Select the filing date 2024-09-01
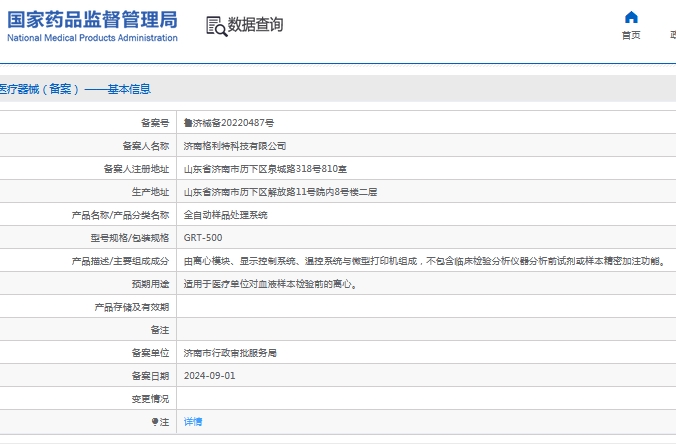This screenshot has width=676, height=448. tap(210, 376)
